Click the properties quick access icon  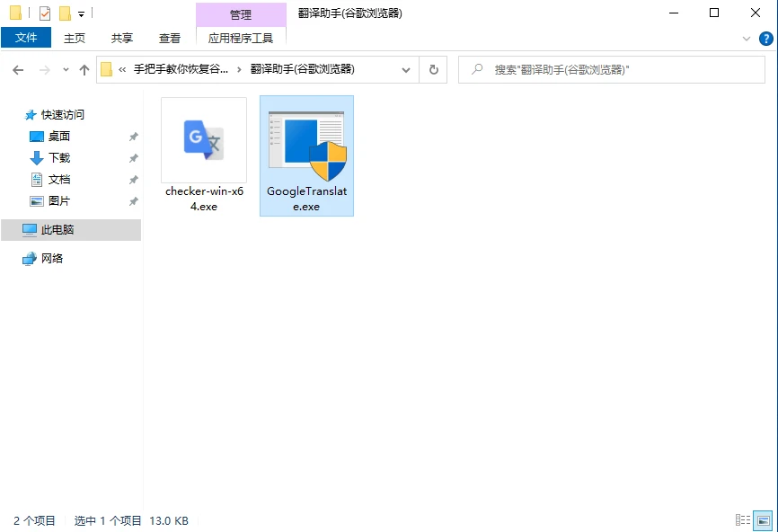tap(45, 13)
